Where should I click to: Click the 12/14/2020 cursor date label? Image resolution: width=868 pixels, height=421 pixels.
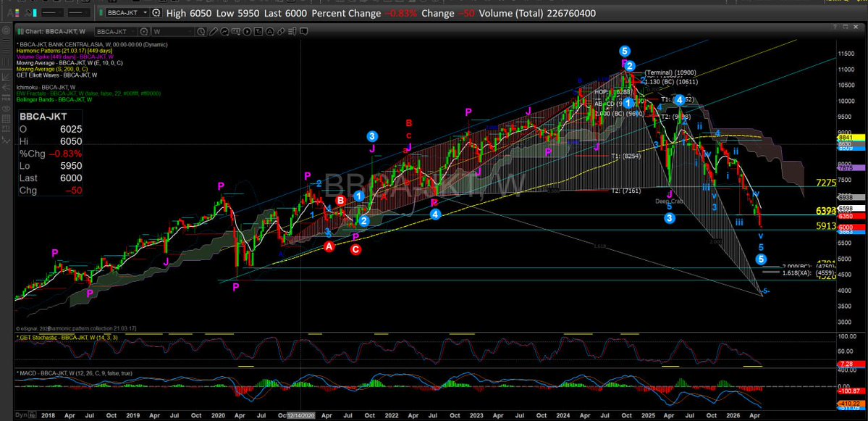click(x=300, y=415)
